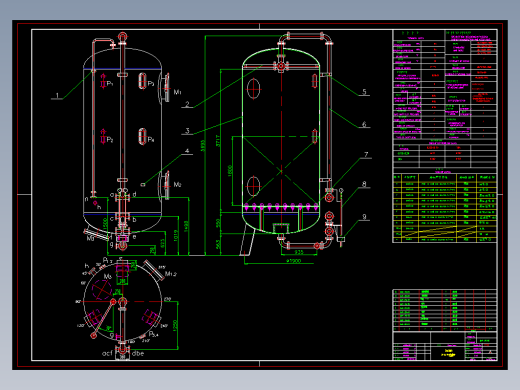
Task: Click callout number 1 at left leader
Action: click(57, 95)
